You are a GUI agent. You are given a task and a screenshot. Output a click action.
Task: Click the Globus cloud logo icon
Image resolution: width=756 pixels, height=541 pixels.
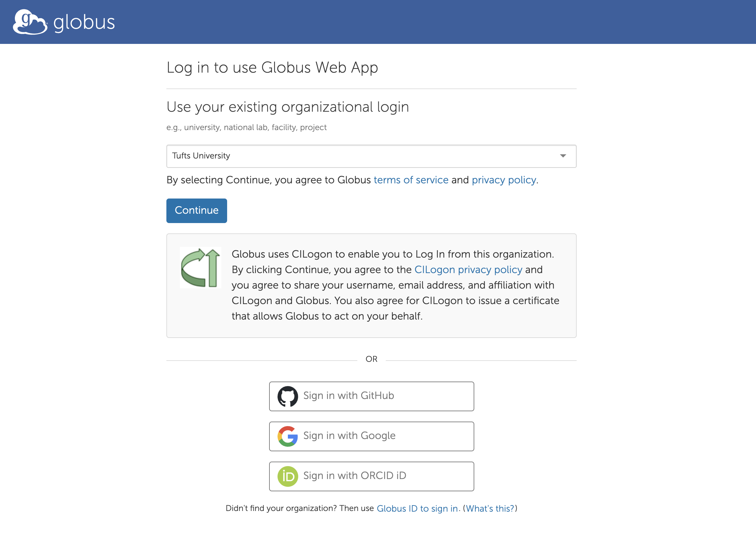pyautogui.click(x=29, y=22)
